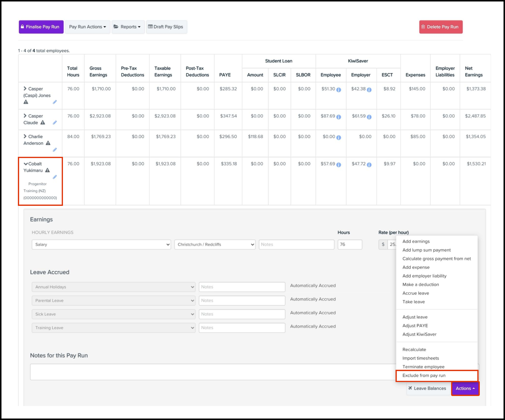Select Exclude from pay run option
The height and width of the screenshot is (420, 505).
pyautogui.click(x=424, y=375)
